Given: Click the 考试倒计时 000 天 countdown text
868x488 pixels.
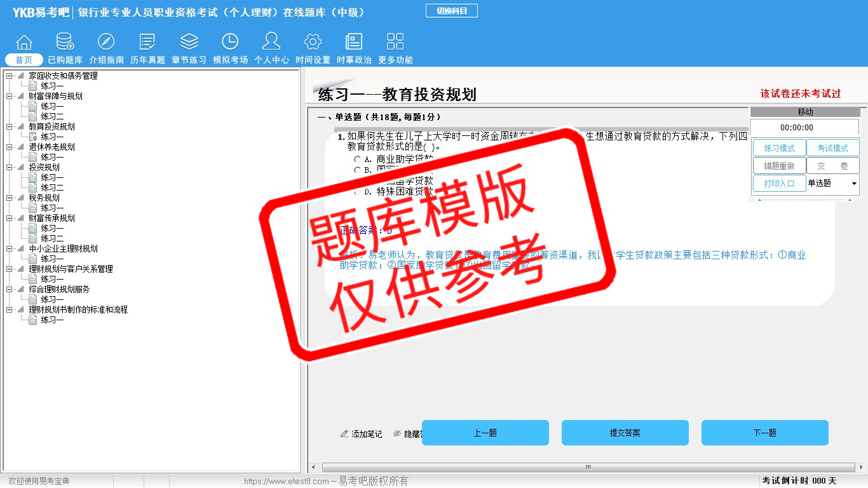Looking at the screenshot, I should point(799,481).
